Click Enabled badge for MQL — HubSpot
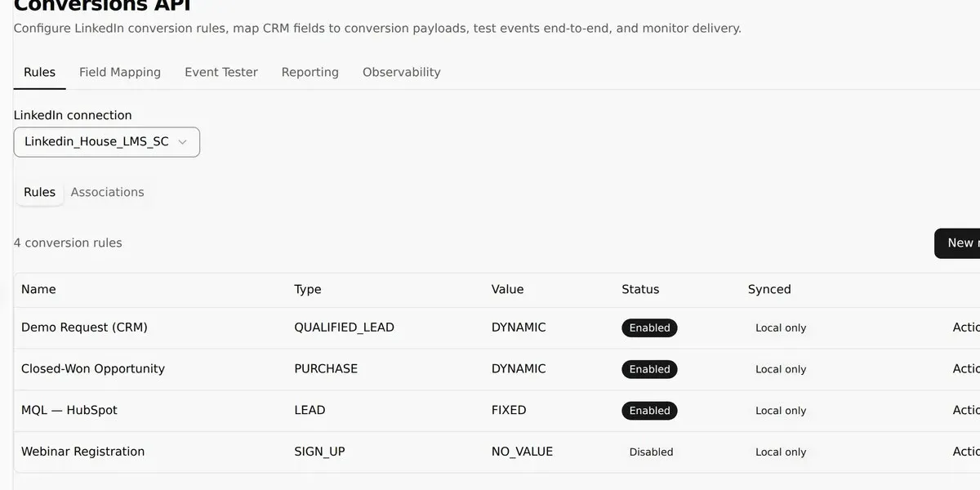The image size is (980, 490). click(x=649, y=410)
